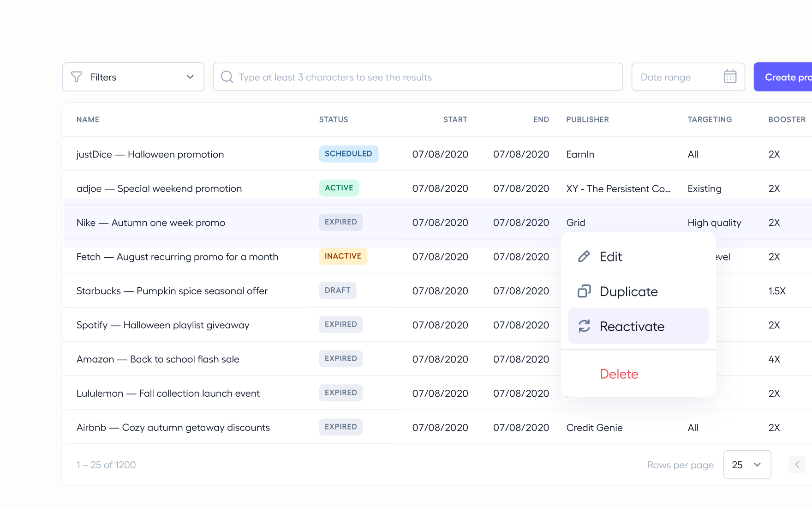Click the funnel filter icon
The height and width of the screenshot is (508, 812).
(77, 77)
